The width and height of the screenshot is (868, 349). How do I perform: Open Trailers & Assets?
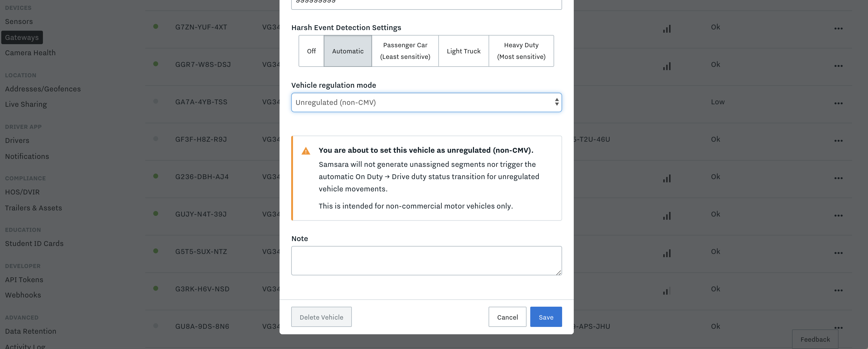(33, 208)
